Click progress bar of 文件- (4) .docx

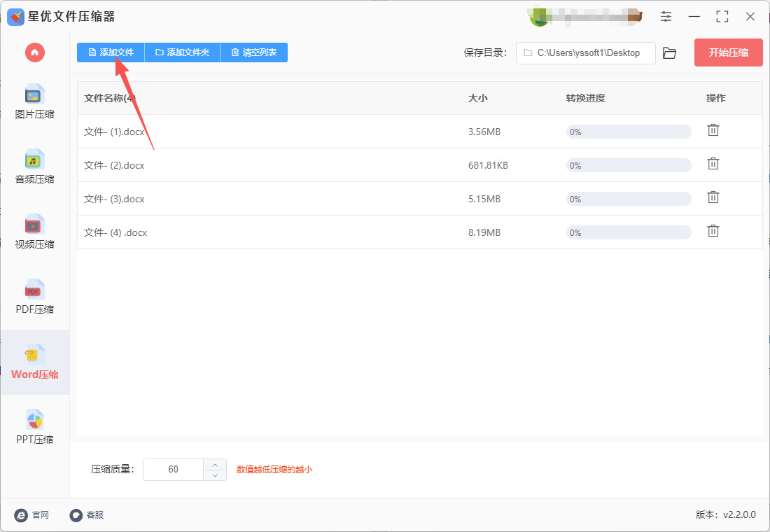tap(629, 232)
